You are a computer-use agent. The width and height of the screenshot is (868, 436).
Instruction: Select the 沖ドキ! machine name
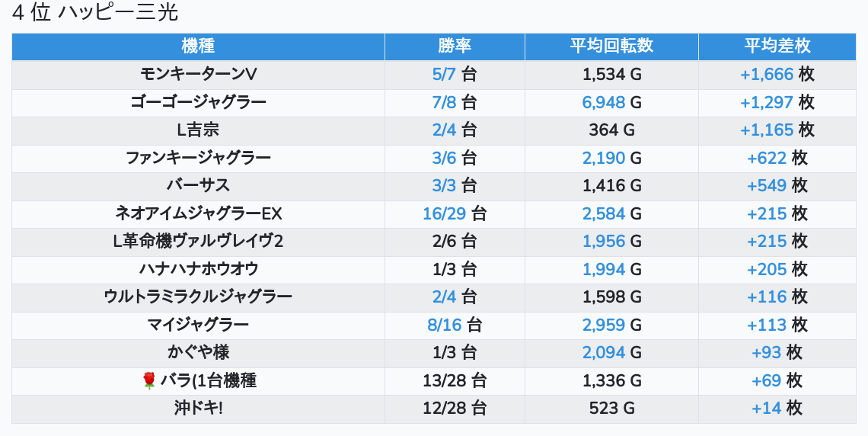point(198,408)
